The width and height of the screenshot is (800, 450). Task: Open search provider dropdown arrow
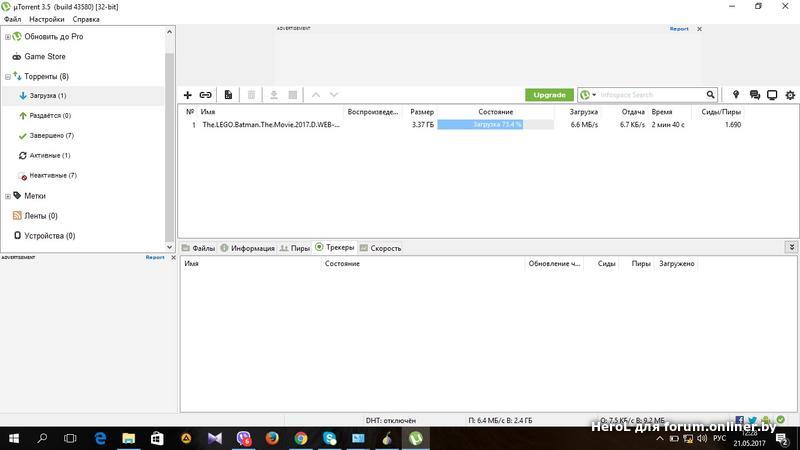coord(594,95)
